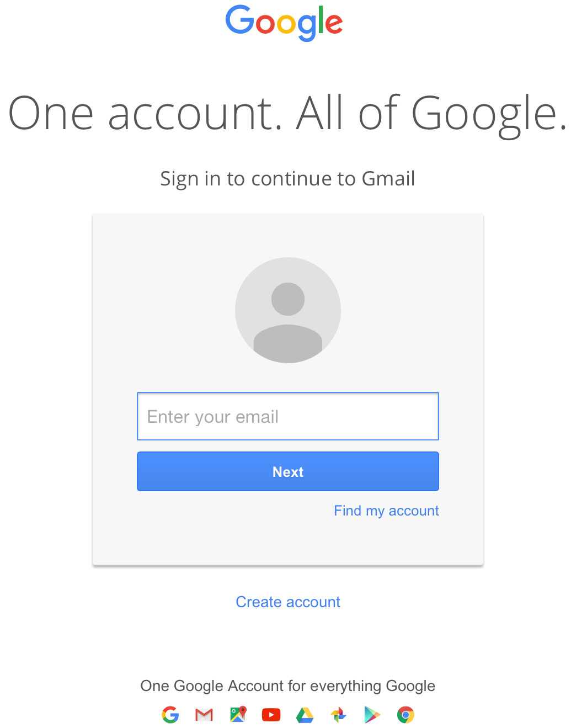Click the Google logo at the top
The width and height of the screenshot is (571, 728).
click(284, 22)
